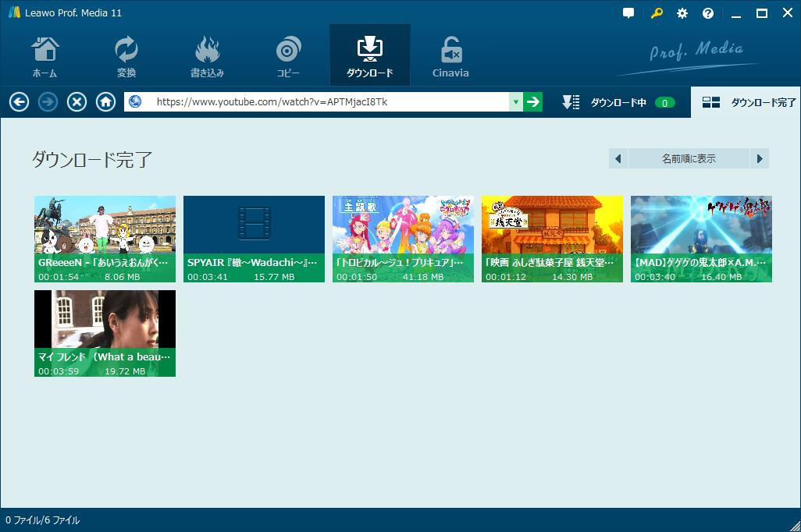Viewport: 801px width, 532px height.
Task: Click the 19.72 MB size text
Action: tap(125, 371)
